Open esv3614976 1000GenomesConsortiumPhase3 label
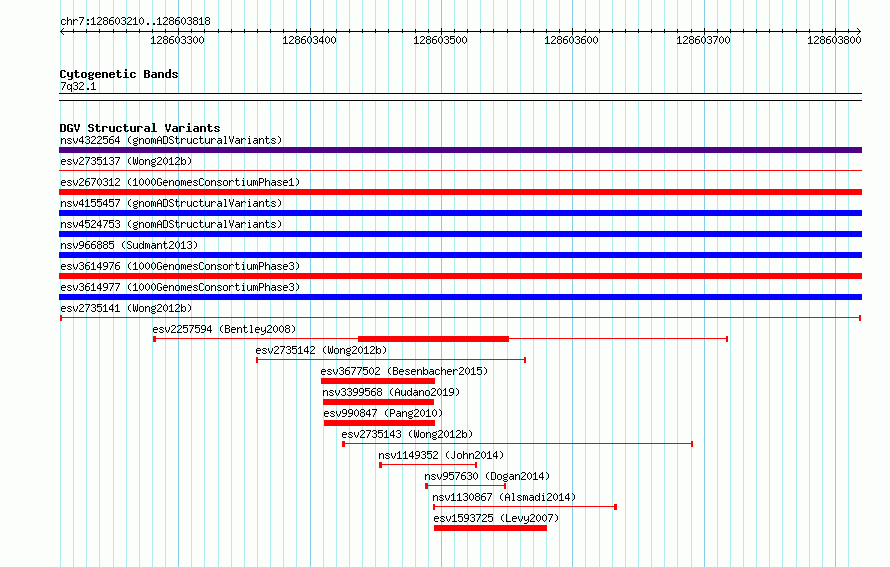The width and height of the screenshot is (890, 567). coord(180,266)
